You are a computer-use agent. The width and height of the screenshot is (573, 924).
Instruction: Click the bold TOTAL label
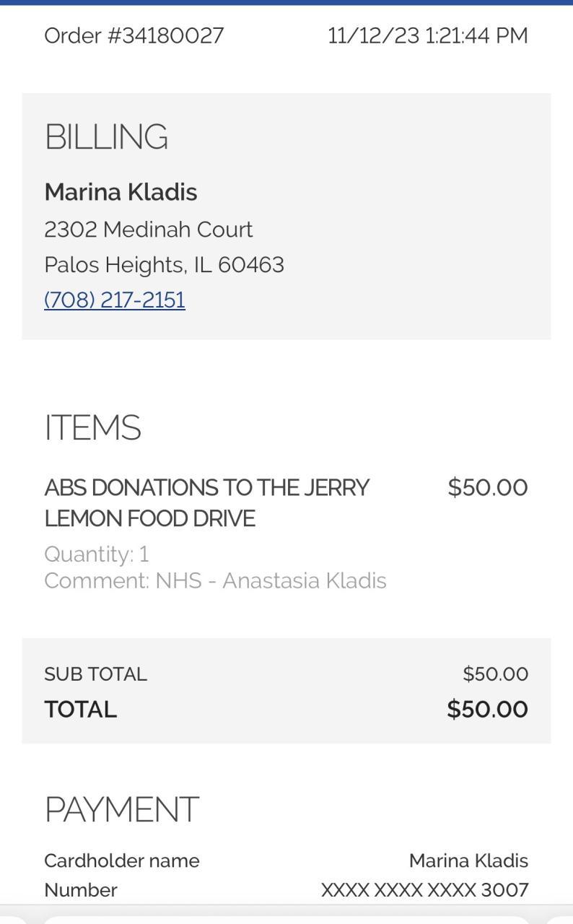(80, 709)
